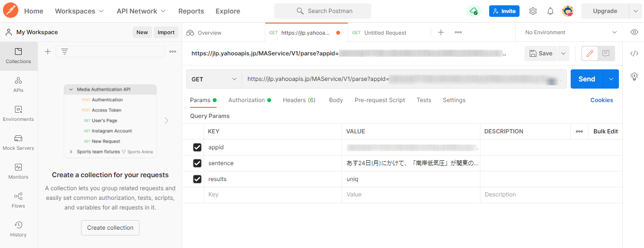
Task: Select the jlp.yahooapis request tab
Action: (x=305, y=33)
